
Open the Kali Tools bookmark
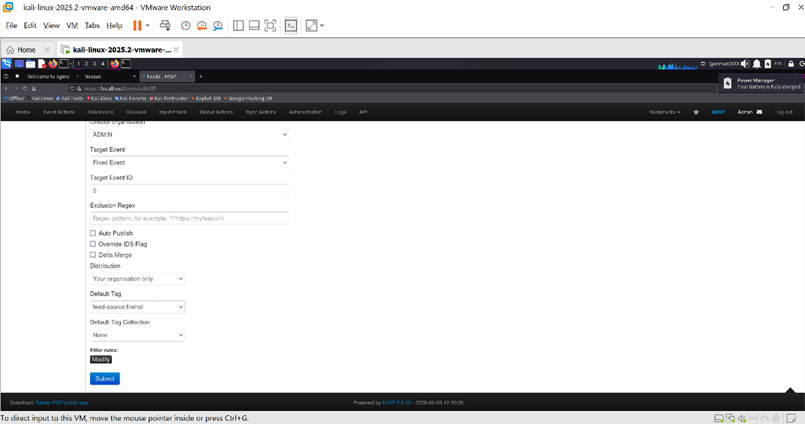pos(69,98)
